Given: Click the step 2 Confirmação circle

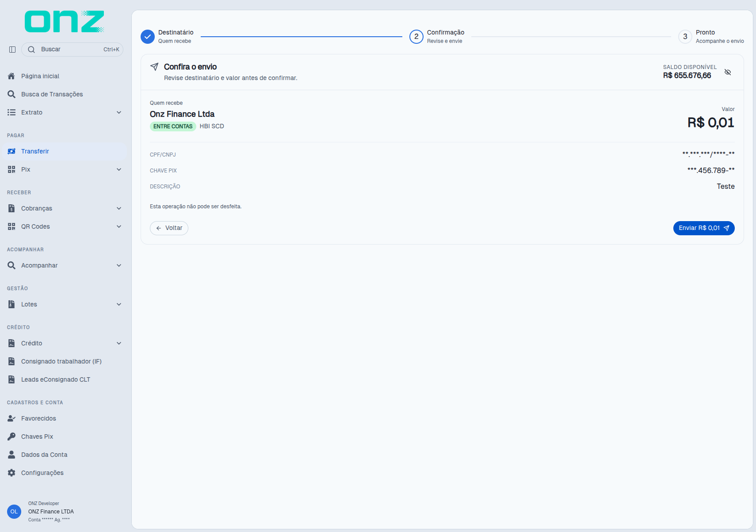Looking at the screenshot, I should click(416, 37).
